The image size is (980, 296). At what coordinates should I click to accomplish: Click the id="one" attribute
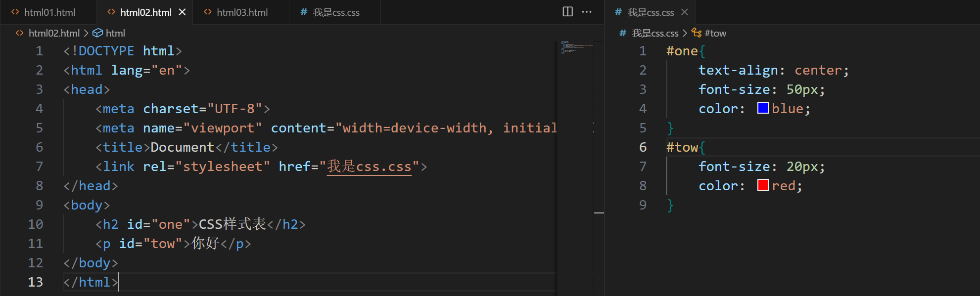159,224
